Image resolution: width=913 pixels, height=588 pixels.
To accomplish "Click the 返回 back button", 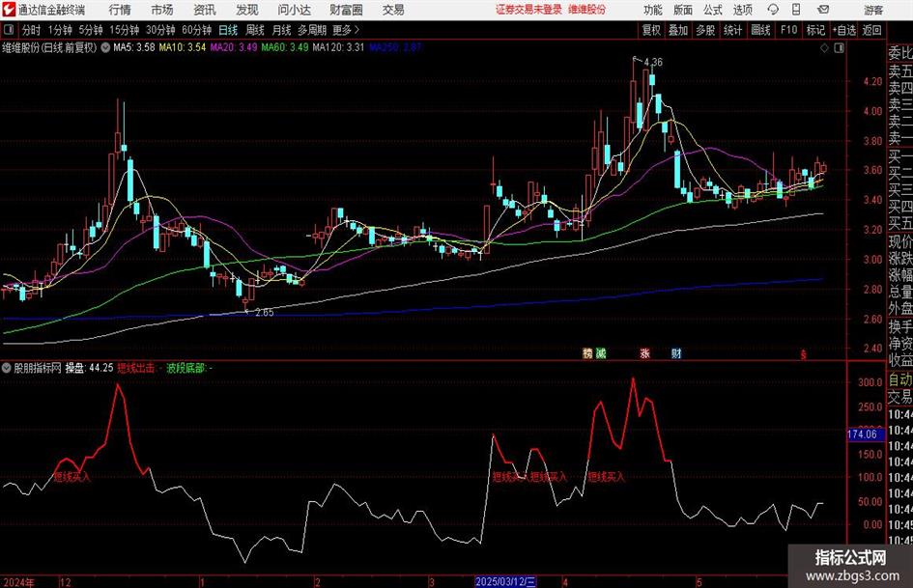I will click(x=871, y=30).
